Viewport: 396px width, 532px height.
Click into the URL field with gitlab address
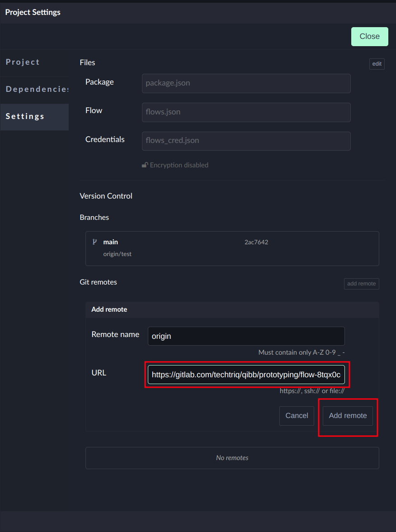[246, 375]
